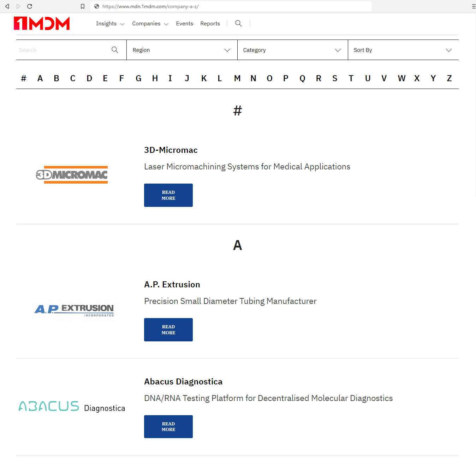Click the Abacus Diagnostica logo image

(x=72, y=407)
